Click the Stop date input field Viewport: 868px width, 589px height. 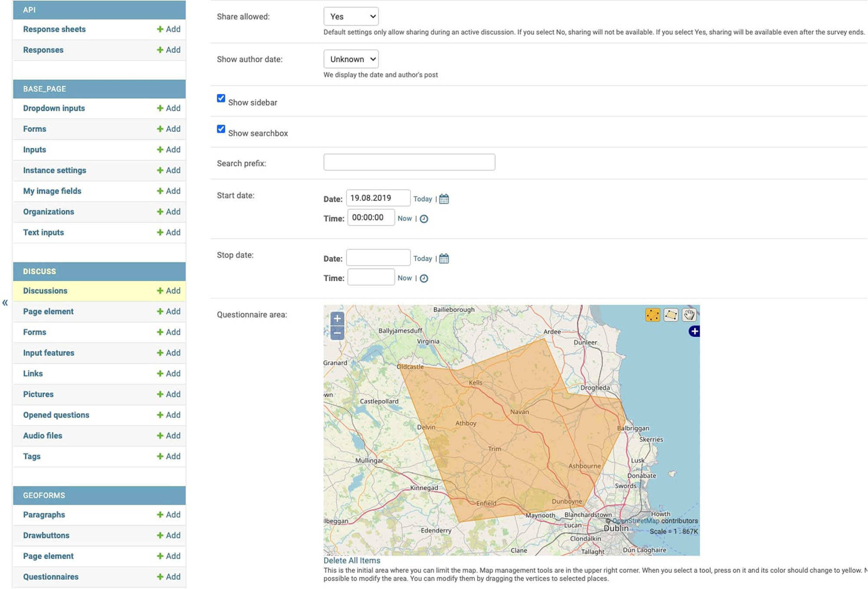tap(378, 257)
